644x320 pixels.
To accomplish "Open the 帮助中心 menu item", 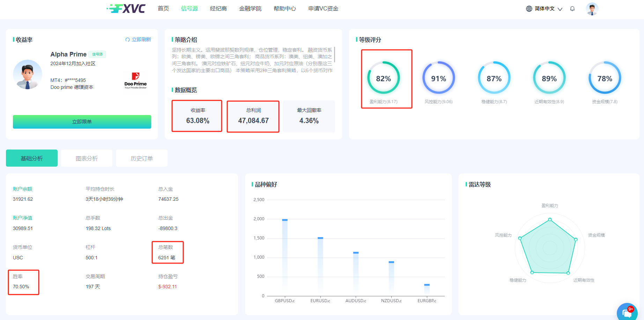I will [x=285, y=9].
